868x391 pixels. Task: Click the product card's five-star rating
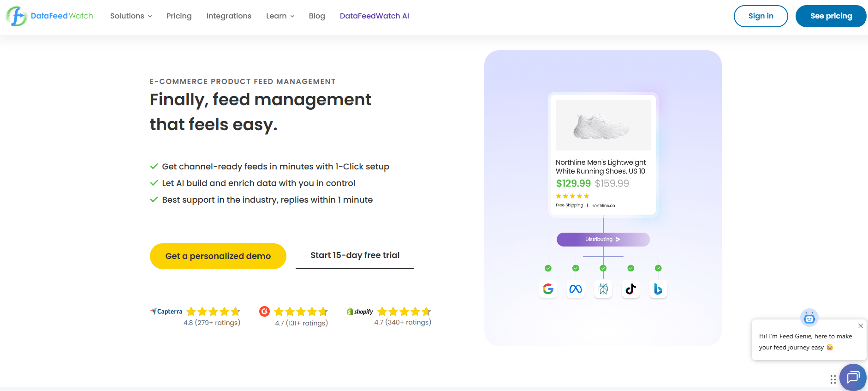572,196
